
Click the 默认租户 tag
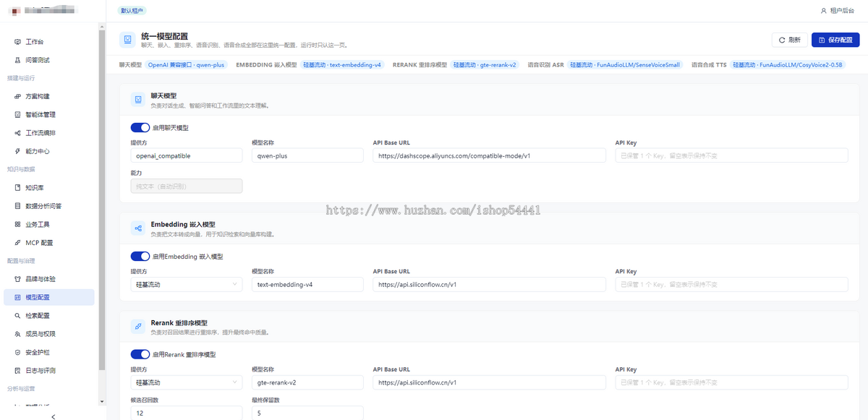[132, 11]
